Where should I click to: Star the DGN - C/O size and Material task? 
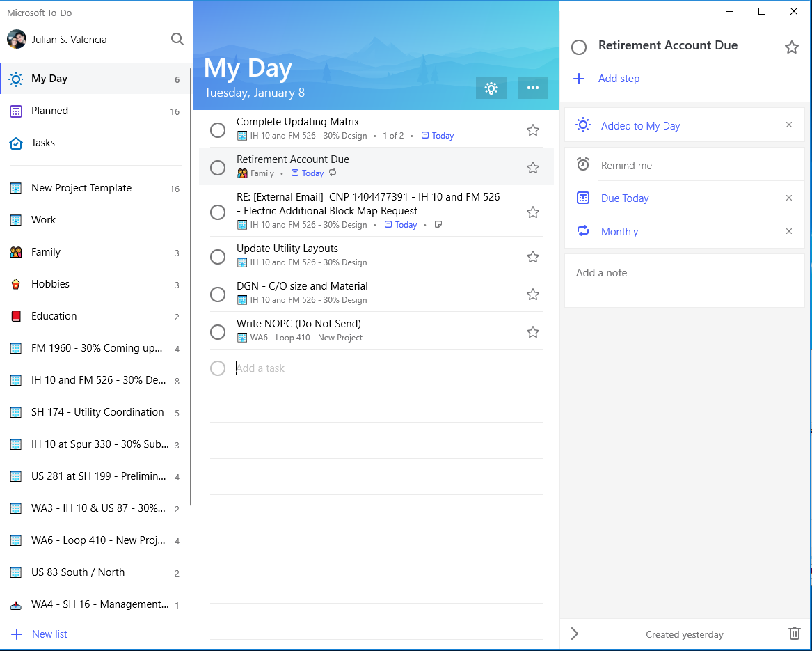533,295
